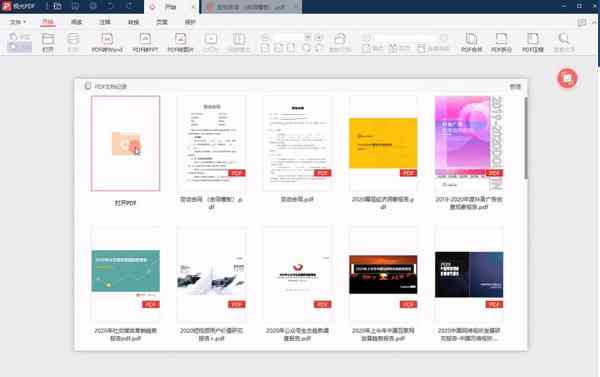Open the 文件 dropdown menu
This screenshot has height=377, width=600.
[18, 22]
